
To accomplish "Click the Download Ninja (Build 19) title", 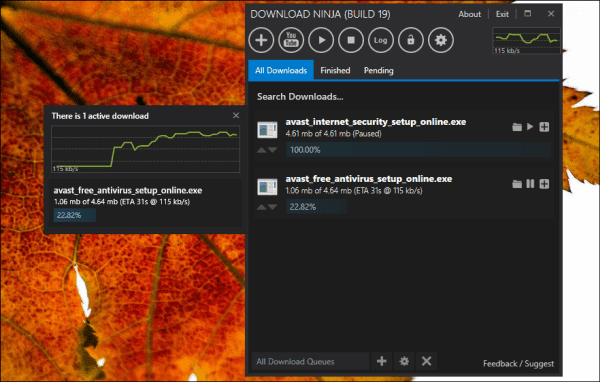I will pos(320,14).
